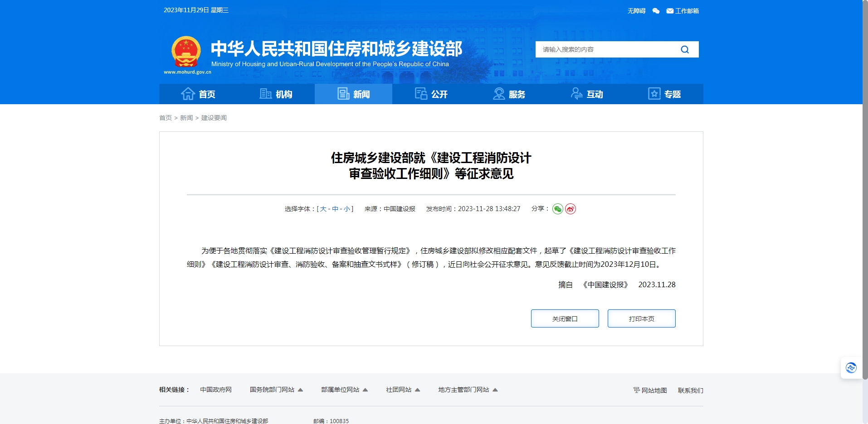
Task: Open 首页 navigation tab
Action: pyautogui.click(x=198, y=94)
